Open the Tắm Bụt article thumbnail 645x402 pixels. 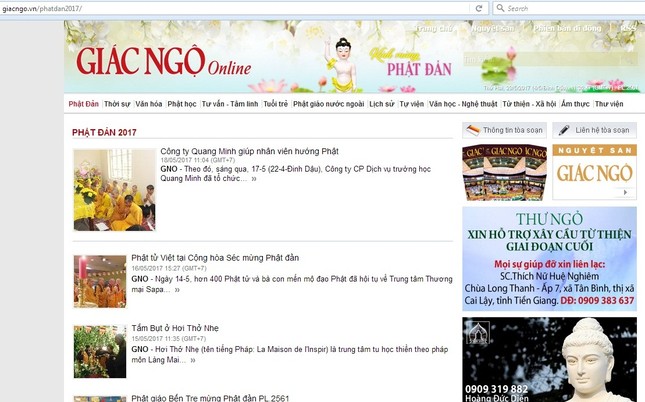coord(100,352)
